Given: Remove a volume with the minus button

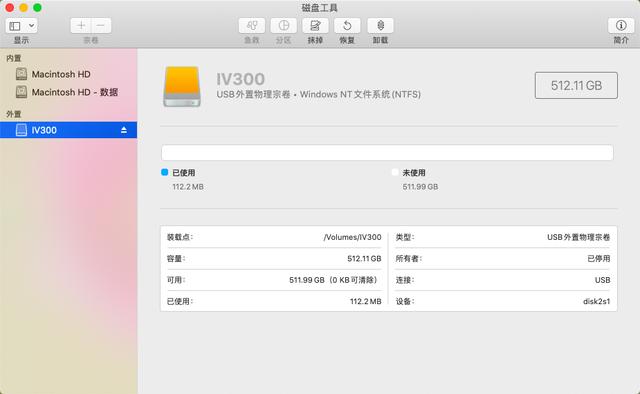Looking at the screenshot, I should [x=101, y=26].
